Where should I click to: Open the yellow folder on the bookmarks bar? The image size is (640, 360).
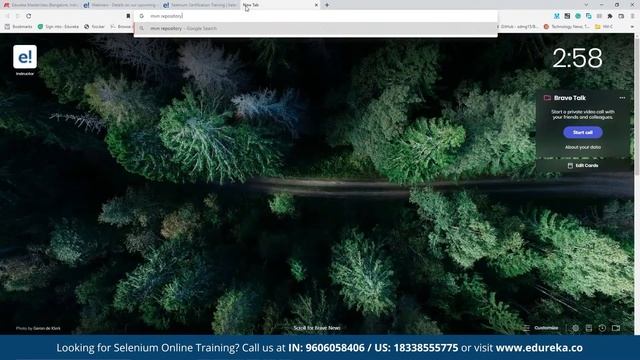click(x=604, y=27)
